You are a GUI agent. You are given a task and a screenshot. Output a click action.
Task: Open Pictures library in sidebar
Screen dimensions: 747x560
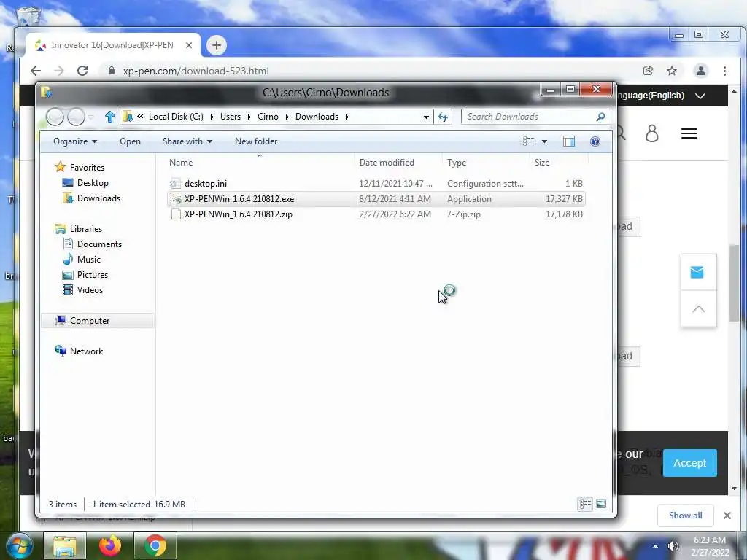pyautogui.click(x=85, y=275)
